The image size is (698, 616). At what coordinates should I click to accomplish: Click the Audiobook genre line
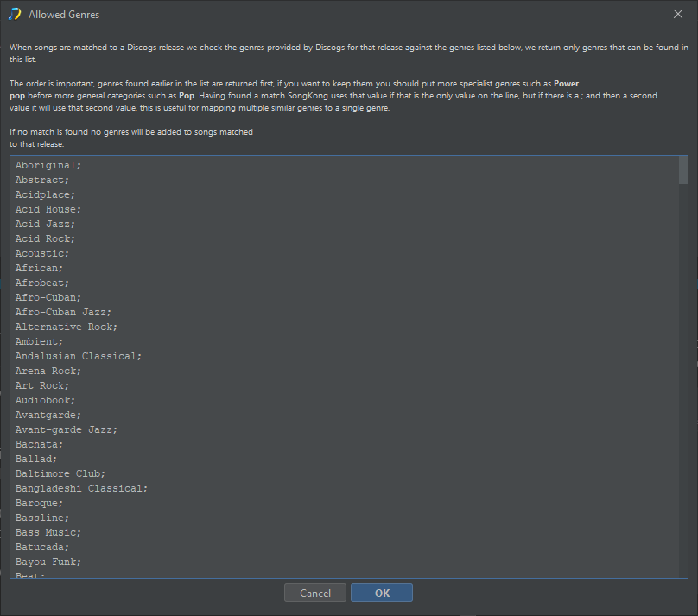[45, 400]
